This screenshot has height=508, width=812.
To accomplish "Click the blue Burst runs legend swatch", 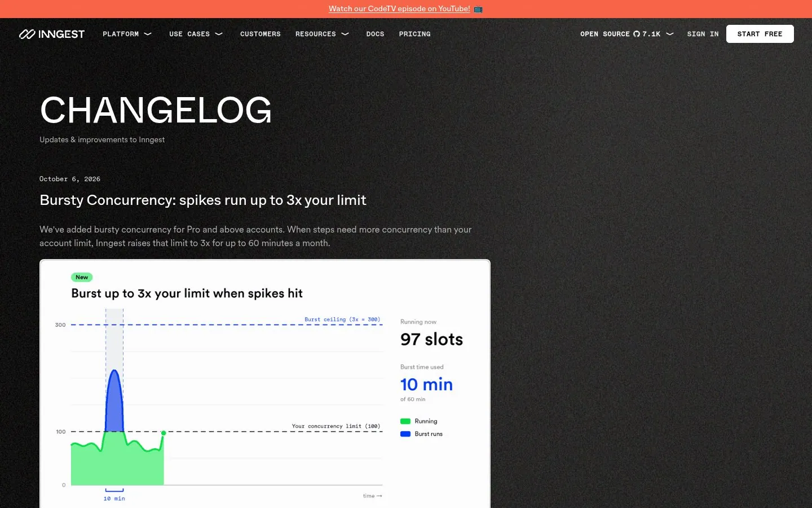I will [x=405, y=434].
